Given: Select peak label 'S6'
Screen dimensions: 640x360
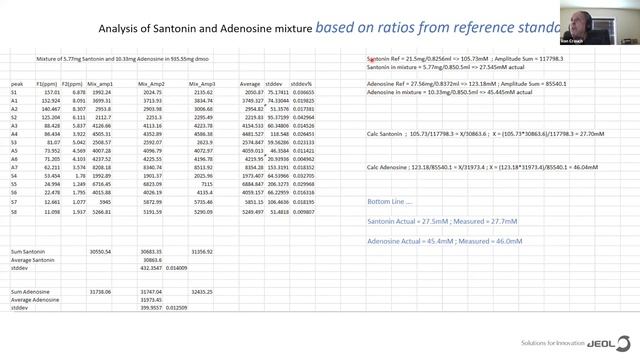Looking at the screenshot, I should pos(14,193).
